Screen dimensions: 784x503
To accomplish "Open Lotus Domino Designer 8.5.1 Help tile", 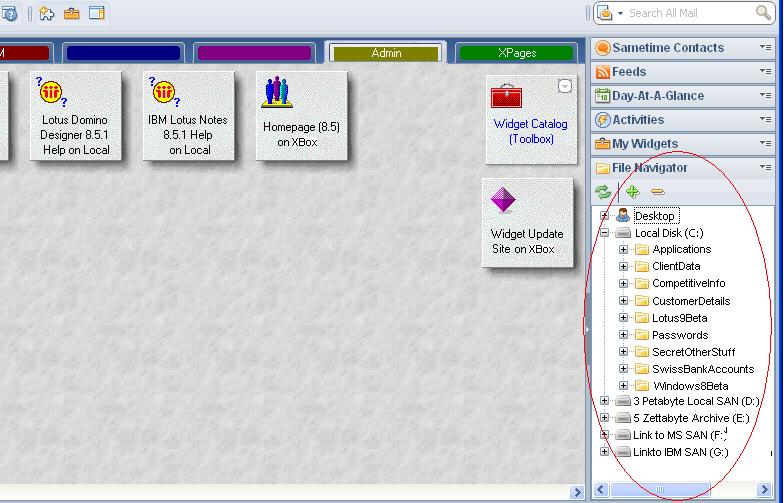I will pos(76,116).
